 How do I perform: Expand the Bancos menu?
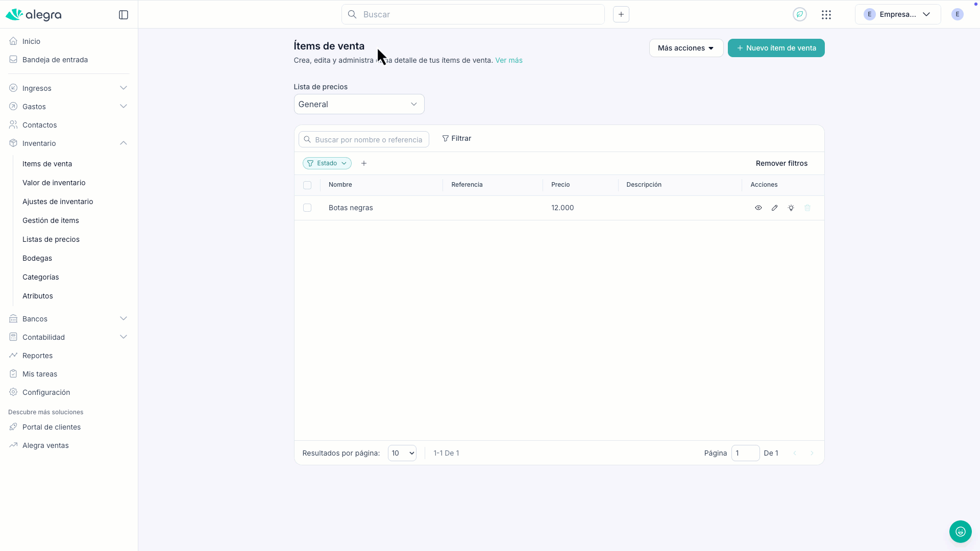point(68,319)
